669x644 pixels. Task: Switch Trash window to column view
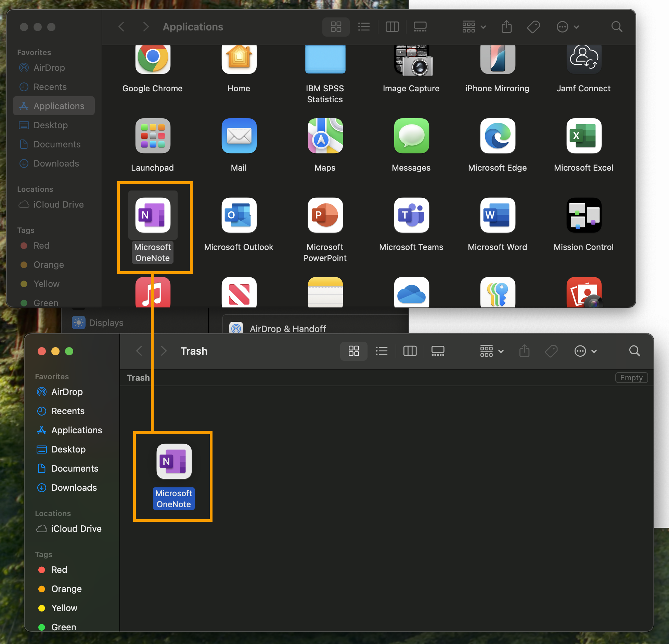(x=410, y=351)
